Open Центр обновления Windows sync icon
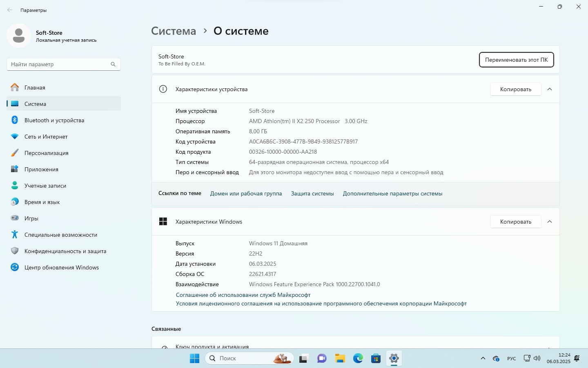 (x=15, y=267)
